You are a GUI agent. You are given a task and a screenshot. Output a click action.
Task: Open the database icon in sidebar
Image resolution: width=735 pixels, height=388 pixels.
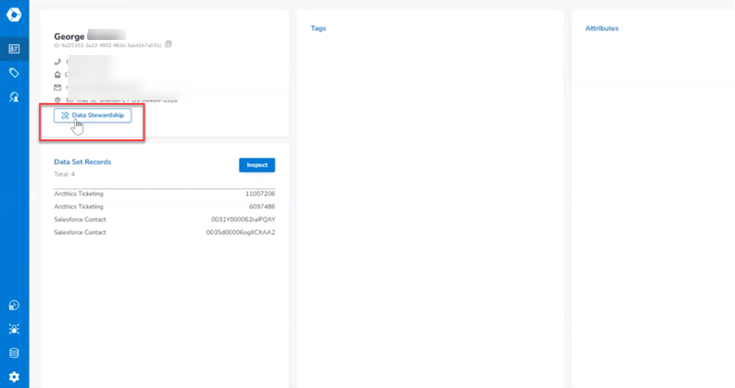14,353
